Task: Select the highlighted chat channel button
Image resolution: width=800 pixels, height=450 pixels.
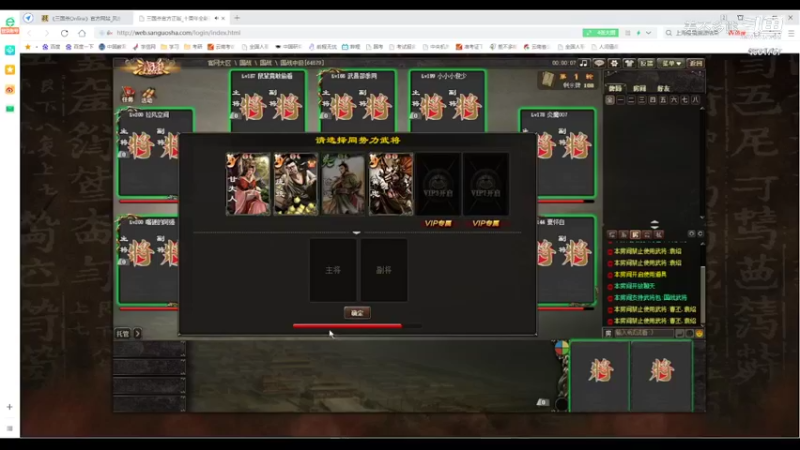Action: pyautogui.click(x=635, y=234)
